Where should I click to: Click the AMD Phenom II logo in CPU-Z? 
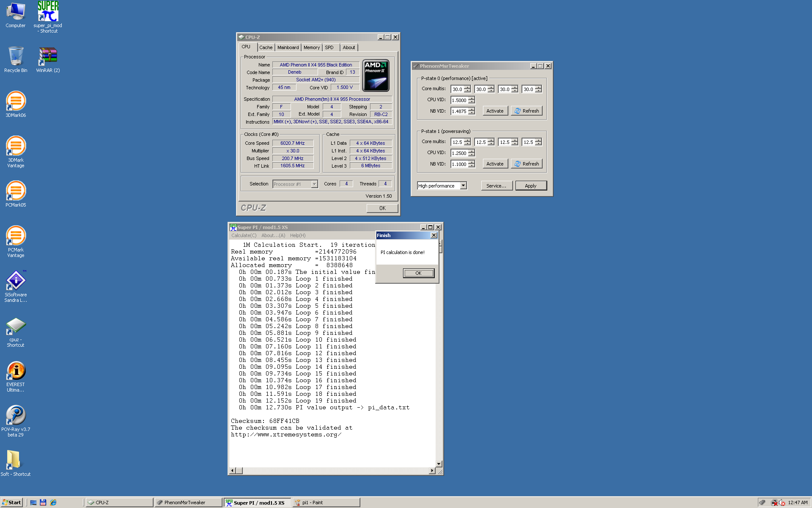tap(376, 75)
